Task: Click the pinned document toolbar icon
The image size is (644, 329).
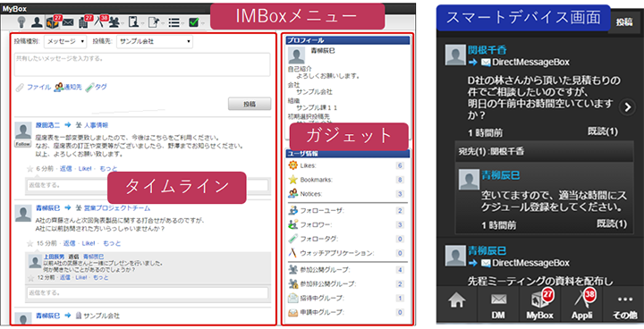Action: coord(153,22)
